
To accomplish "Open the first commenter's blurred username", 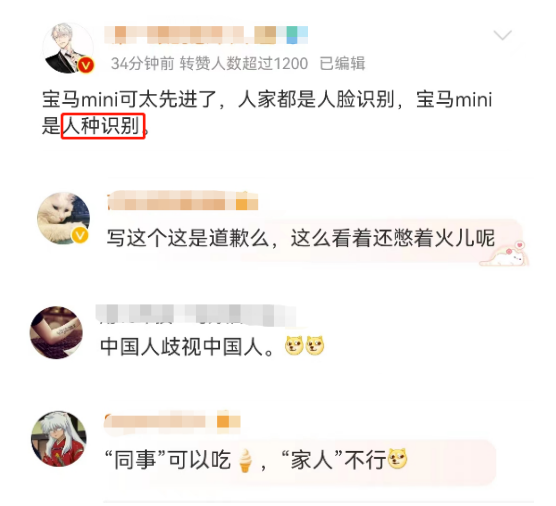I will (x=183, y=201).
